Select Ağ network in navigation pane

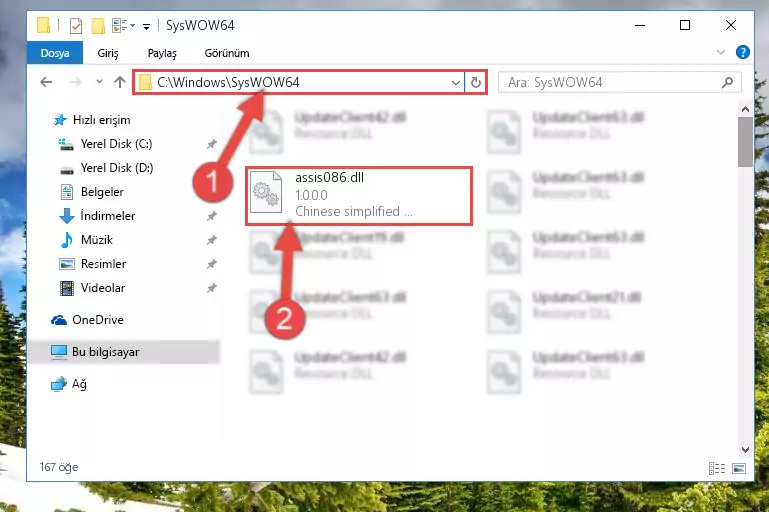(x=78, y=384)
